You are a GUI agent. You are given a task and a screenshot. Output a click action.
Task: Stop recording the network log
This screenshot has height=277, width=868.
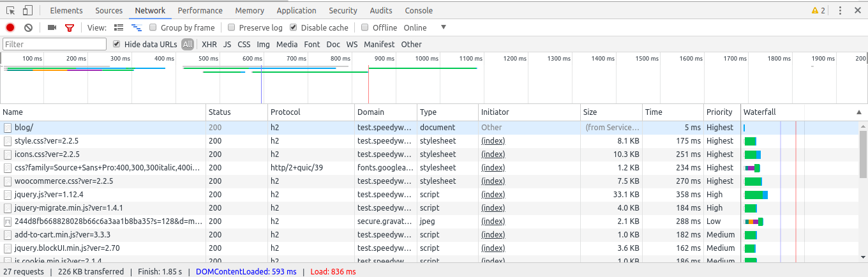(10, 27)
